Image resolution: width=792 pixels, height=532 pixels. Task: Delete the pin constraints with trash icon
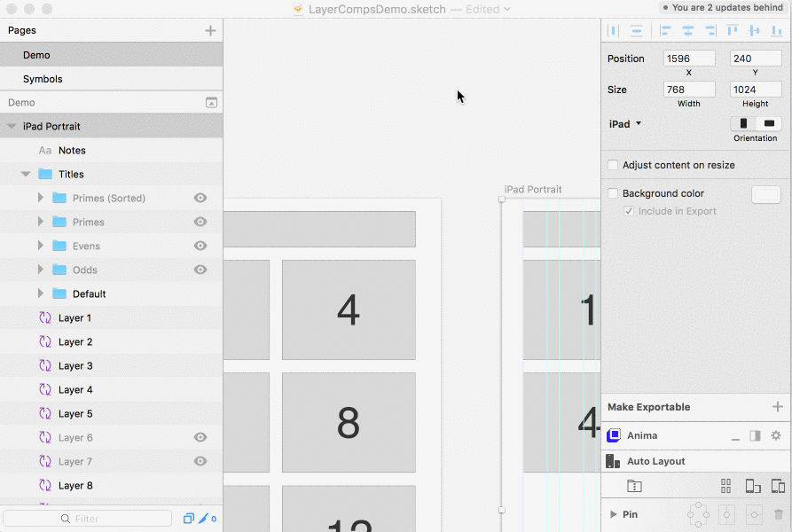778,514
